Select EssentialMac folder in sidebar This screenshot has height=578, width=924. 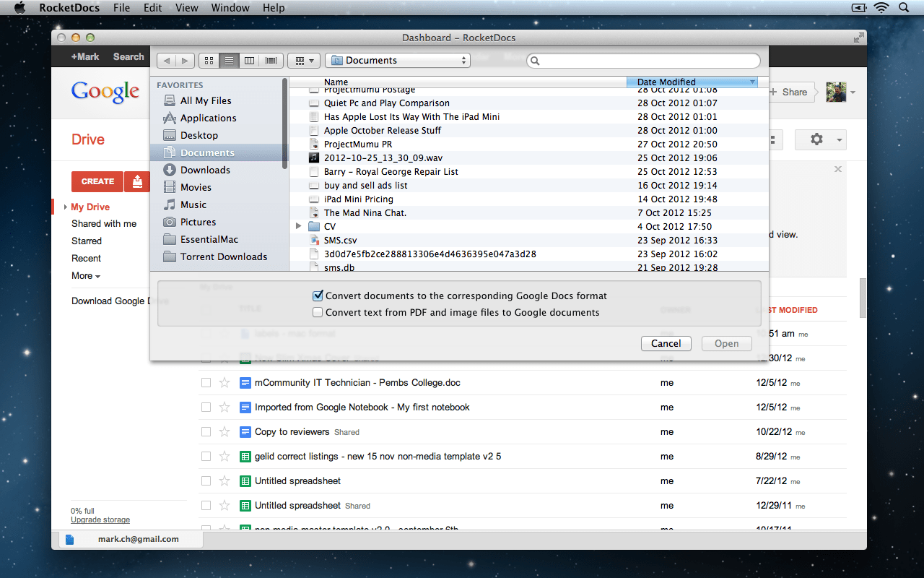click(x=209, y=239)
